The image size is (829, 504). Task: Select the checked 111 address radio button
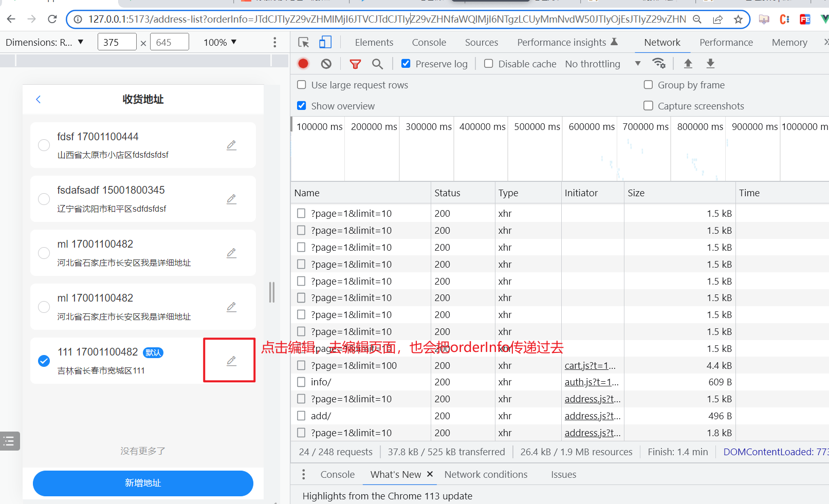44,361
